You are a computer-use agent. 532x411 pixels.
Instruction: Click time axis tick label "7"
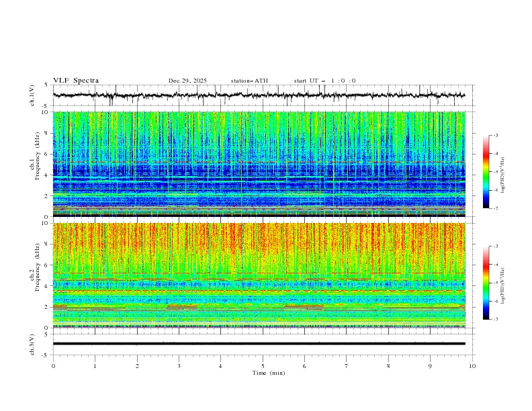click(347, 366)
